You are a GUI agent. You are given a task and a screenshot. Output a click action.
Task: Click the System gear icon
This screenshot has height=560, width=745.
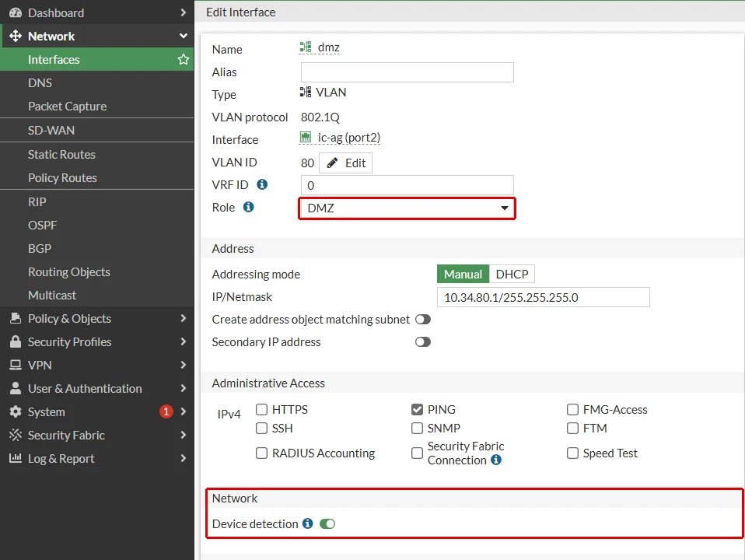16,411
